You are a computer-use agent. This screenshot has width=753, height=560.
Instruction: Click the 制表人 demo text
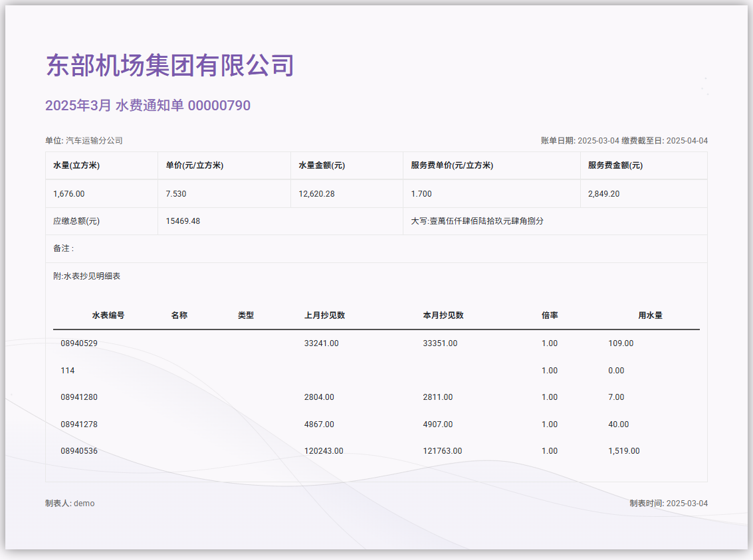[70, 504]
